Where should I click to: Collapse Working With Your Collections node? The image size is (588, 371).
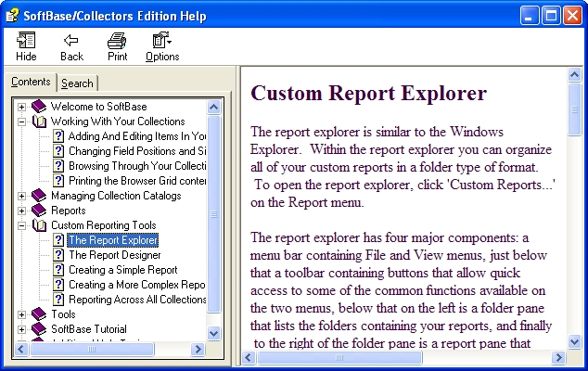tap(21, 122)
